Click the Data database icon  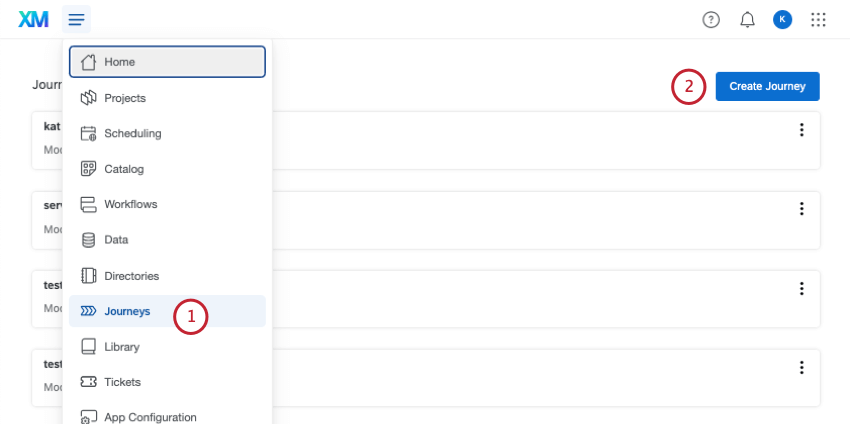(x=88, y=240)
